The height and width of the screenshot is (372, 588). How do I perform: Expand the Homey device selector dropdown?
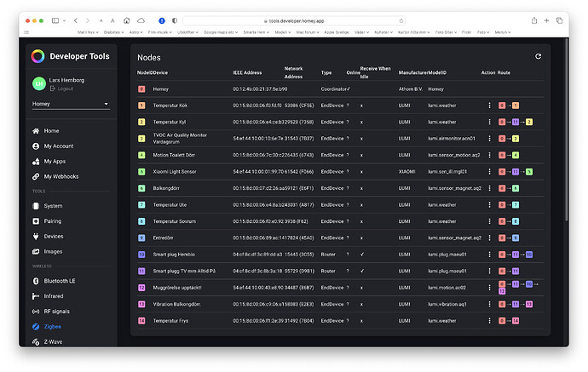71,104
